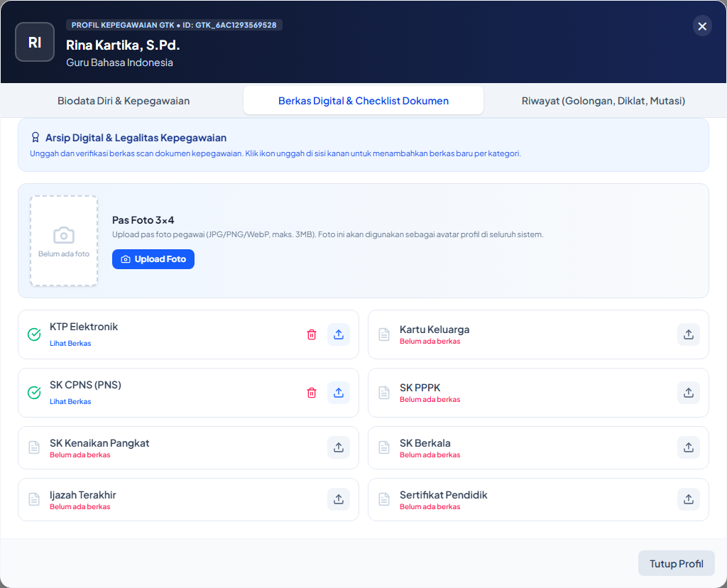Screen dimensions: 727x588
Task: Click the document icon beside Sertifikat Pendidik
Action: (384, 499)
